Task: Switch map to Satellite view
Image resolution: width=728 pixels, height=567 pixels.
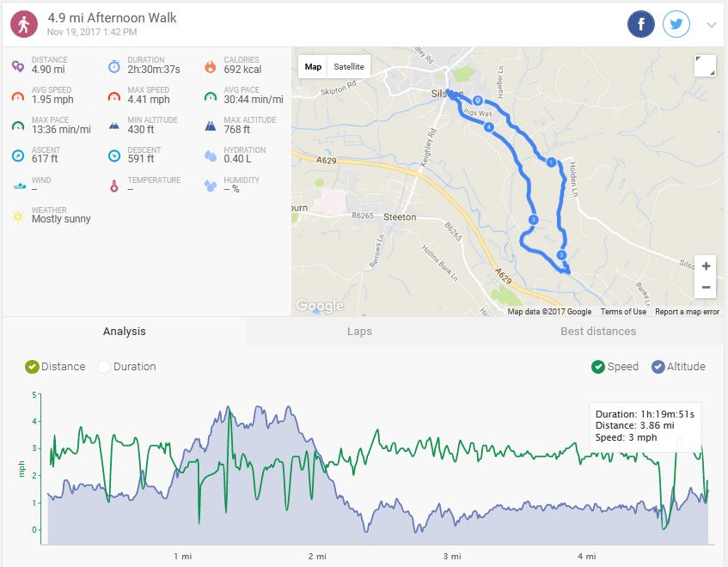Action: [349, 67]
